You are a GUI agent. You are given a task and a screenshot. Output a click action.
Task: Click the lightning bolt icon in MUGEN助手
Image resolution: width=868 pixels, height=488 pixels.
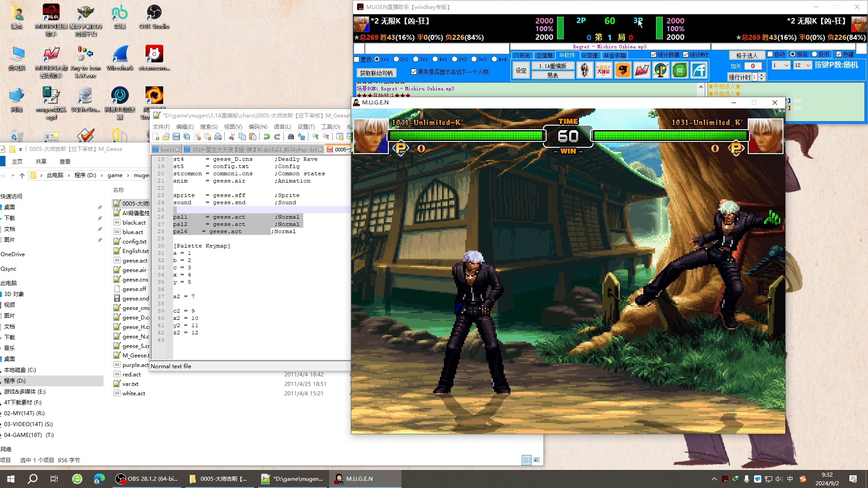(x=660, y=70)
